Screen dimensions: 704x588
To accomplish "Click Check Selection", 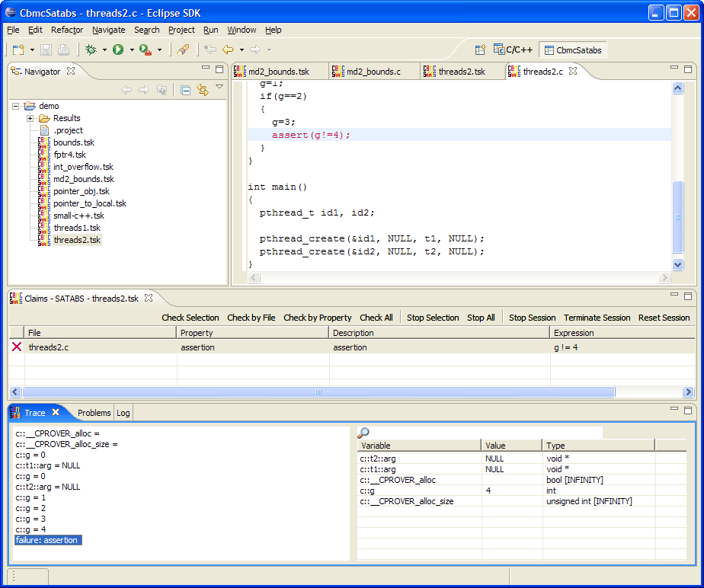I will click(x=190, y=318).
